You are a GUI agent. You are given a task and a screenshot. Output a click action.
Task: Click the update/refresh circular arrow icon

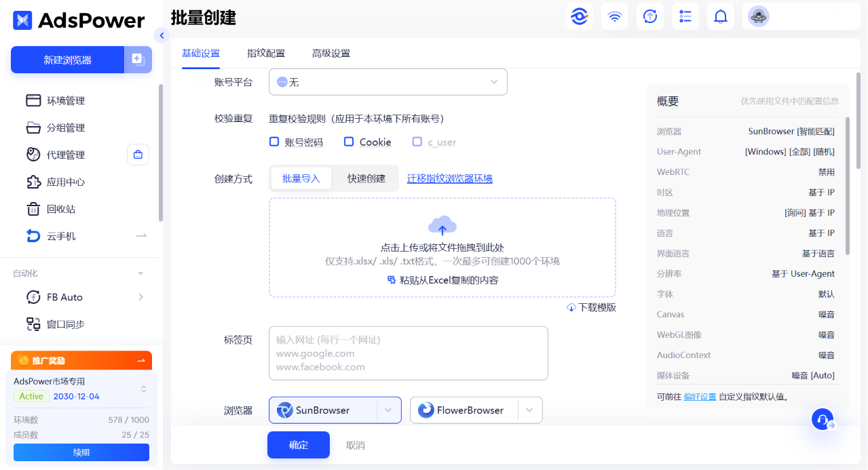click(649, 16)
